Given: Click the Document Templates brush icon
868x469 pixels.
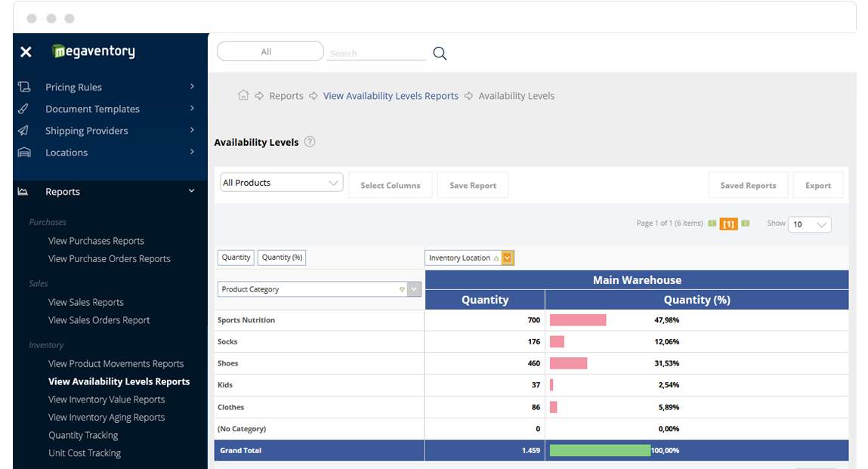Looking at the screenshot, I should 24,109.
